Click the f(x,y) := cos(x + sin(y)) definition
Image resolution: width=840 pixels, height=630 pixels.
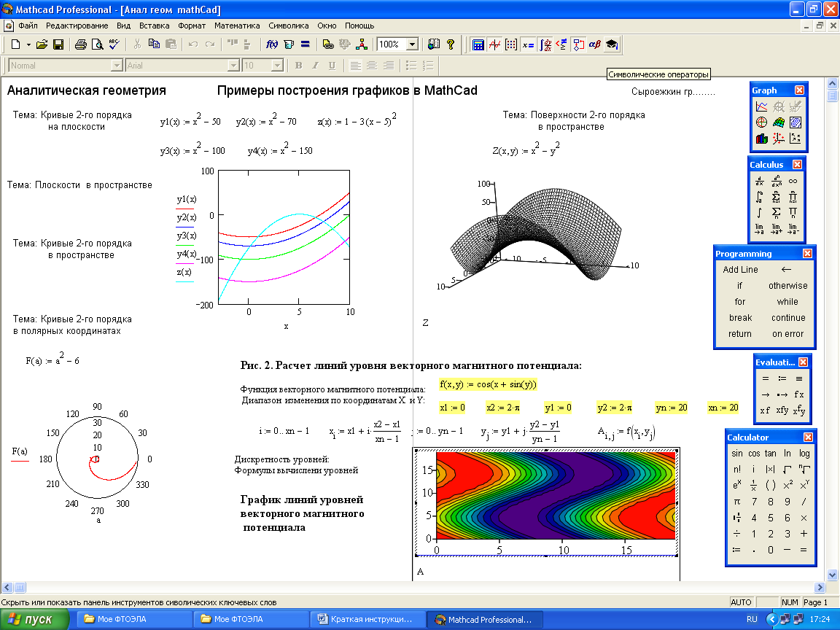(x=488, y=384)
